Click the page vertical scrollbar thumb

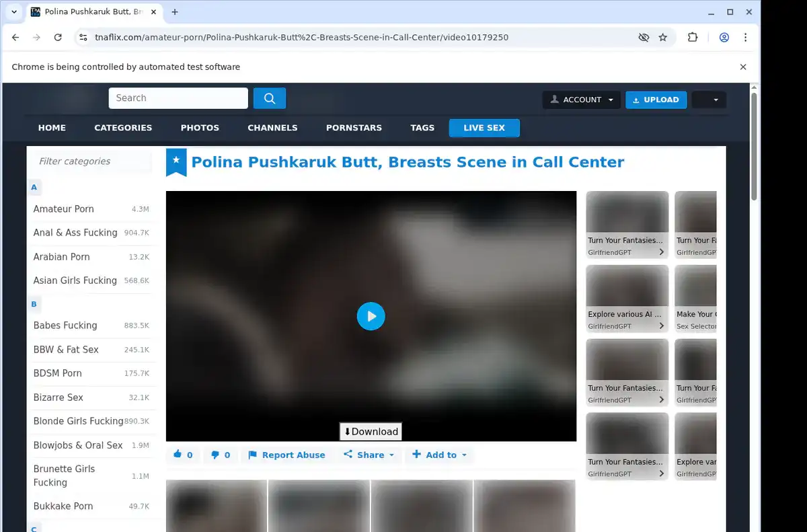click(754, 147)
